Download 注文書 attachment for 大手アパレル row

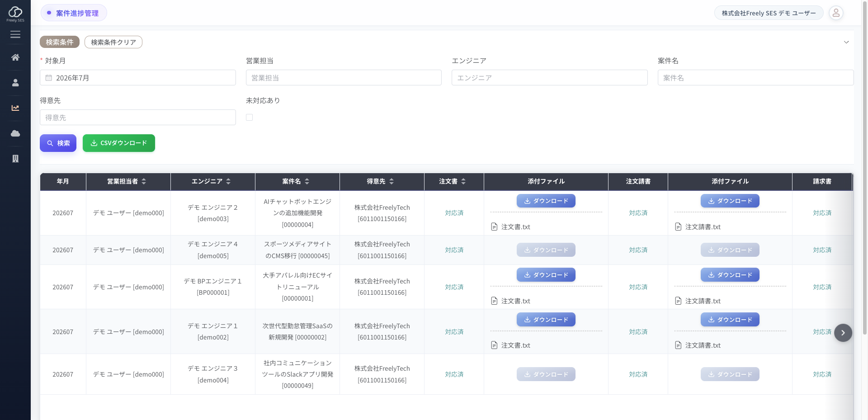coord(546,275)
